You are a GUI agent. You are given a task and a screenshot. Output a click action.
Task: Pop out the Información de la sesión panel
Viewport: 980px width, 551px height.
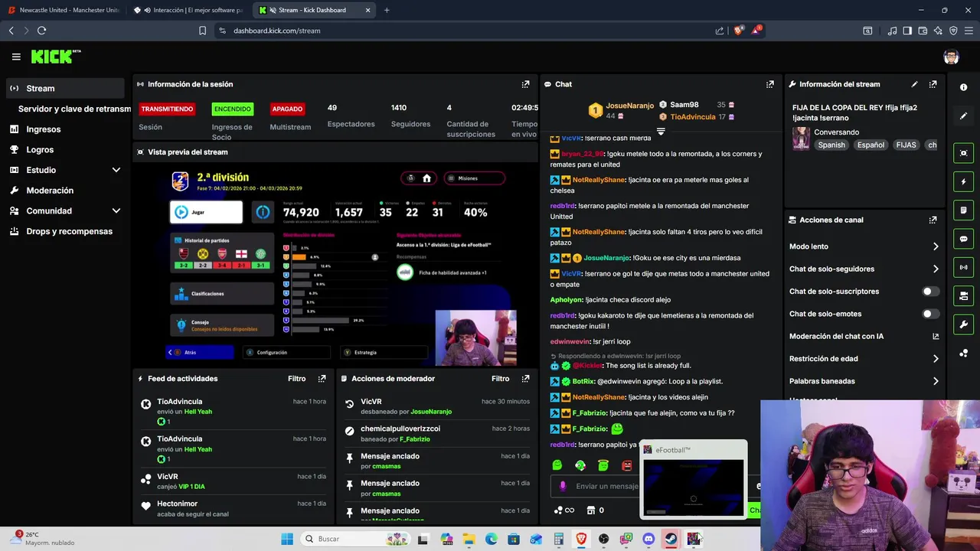525,84
